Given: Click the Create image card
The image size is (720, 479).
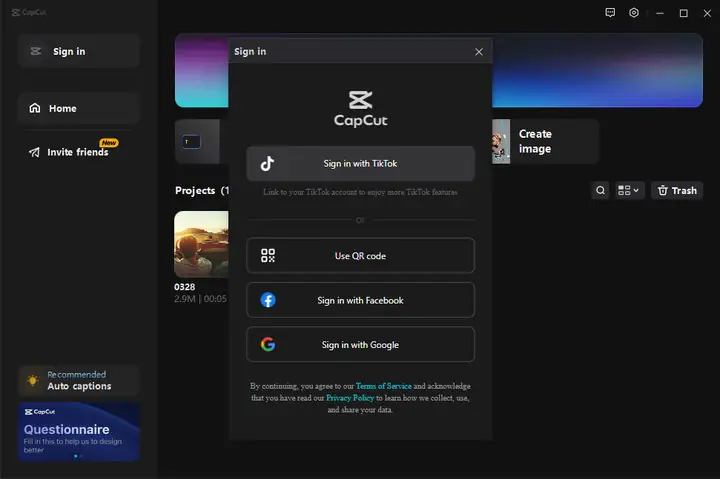Looking at the screenshot, I should (545, 141).
